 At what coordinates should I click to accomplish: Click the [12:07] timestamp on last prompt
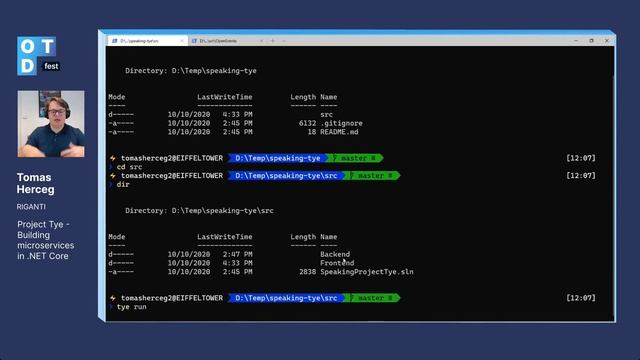[581, 298]
